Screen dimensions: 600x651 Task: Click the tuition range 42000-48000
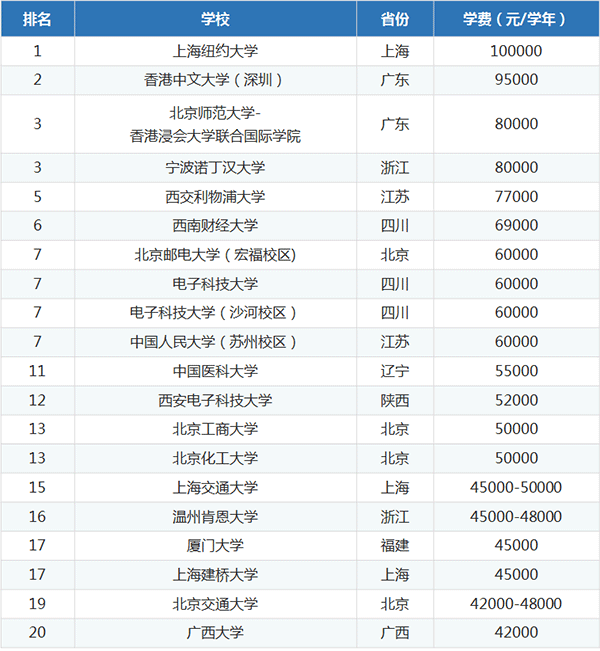[x=516, y=604]
